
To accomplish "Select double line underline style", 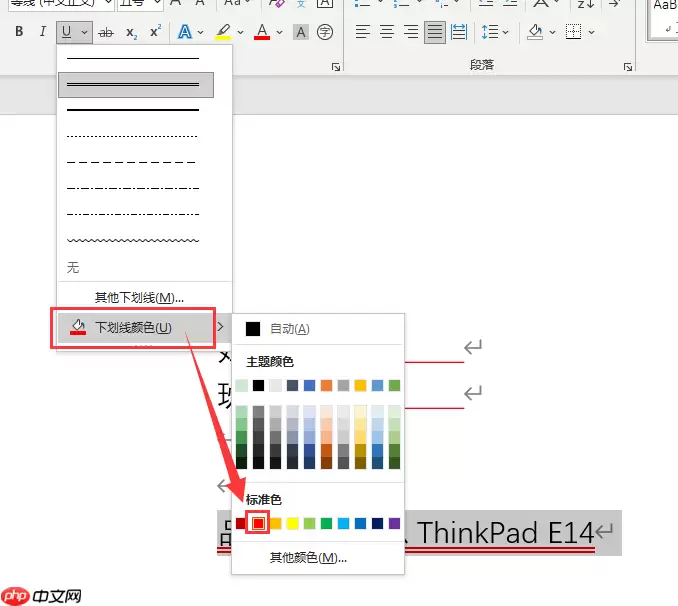I will coord(136,85).
